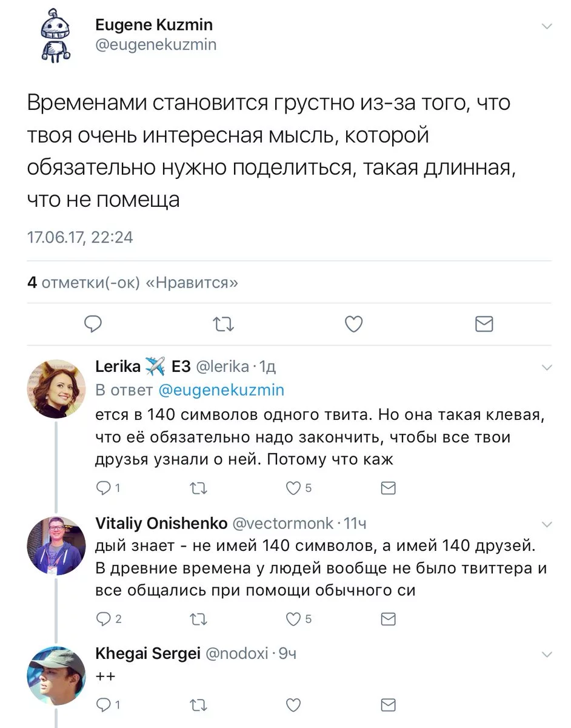The height and width of the screenshot is (728, 571).
Task: Share Lerika's reply via message envelope
Action: (388, 488)
